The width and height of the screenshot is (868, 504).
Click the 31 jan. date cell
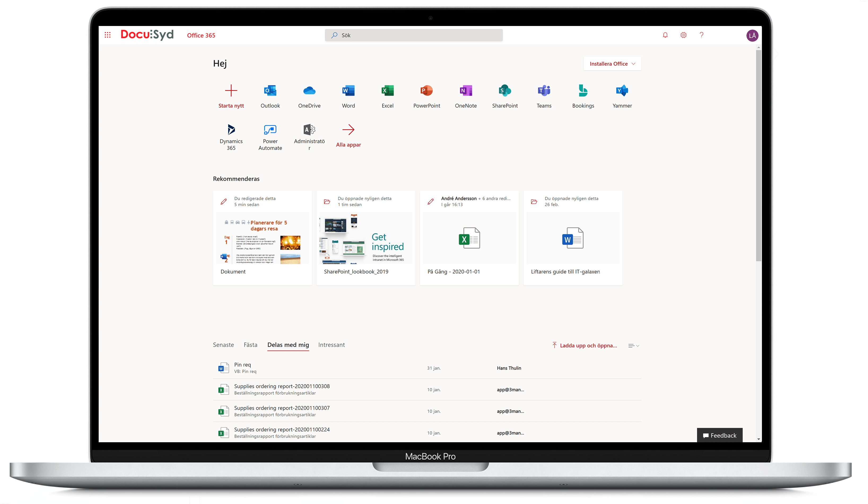point(434,368)
